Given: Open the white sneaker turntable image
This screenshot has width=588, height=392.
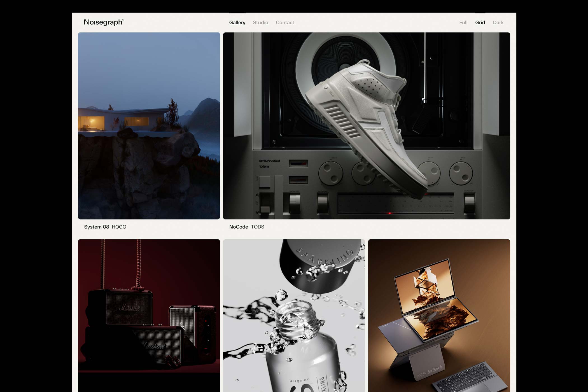Looking at the screenshot, I should [x=367, y=126].
